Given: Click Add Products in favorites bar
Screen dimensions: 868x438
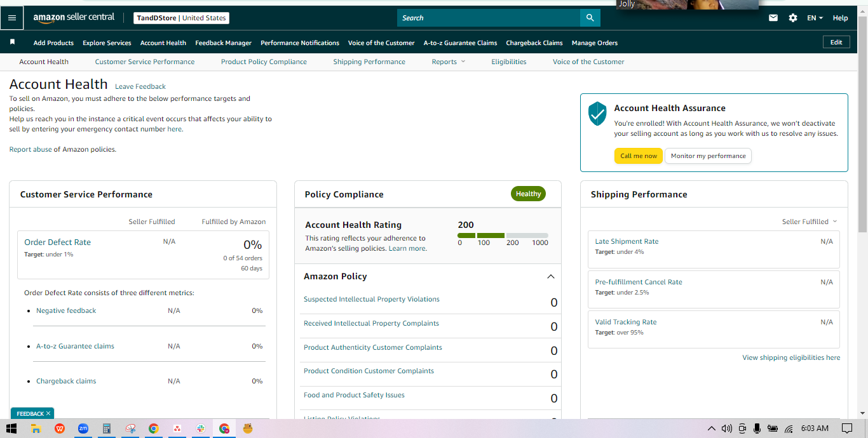Looking at the screenshot, I should 53,43.
